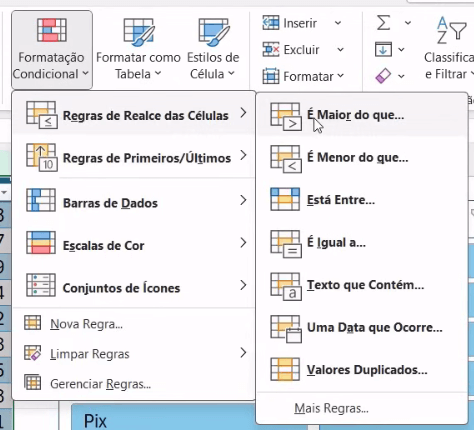Screen dimensions: 474x430
Task: Expand the Excluir dropdown arrow
Action: tap(340, 50)
